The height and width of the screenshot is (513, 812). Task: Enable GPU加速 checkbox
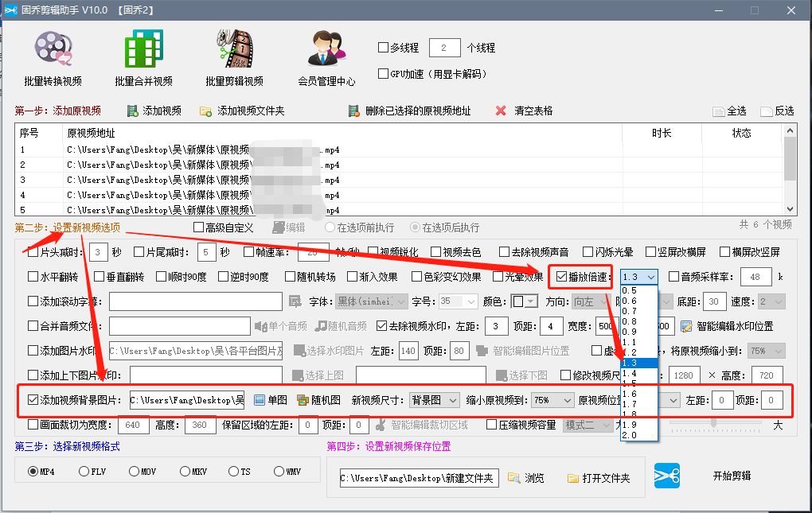coord(383,74)
